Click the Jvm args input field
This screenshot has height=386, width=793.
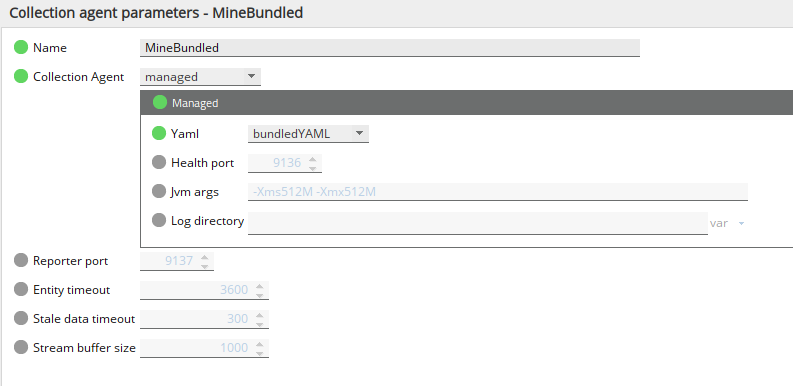pyautogui.click(x=498, y=192)
